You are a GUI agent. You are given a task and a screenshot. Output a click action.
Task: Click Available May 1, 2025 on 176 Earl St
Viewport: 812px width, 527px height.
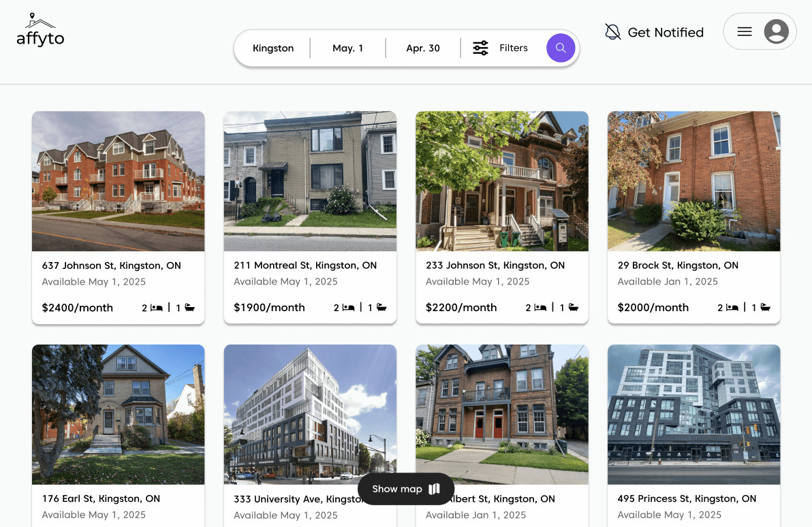pos(94,515)
